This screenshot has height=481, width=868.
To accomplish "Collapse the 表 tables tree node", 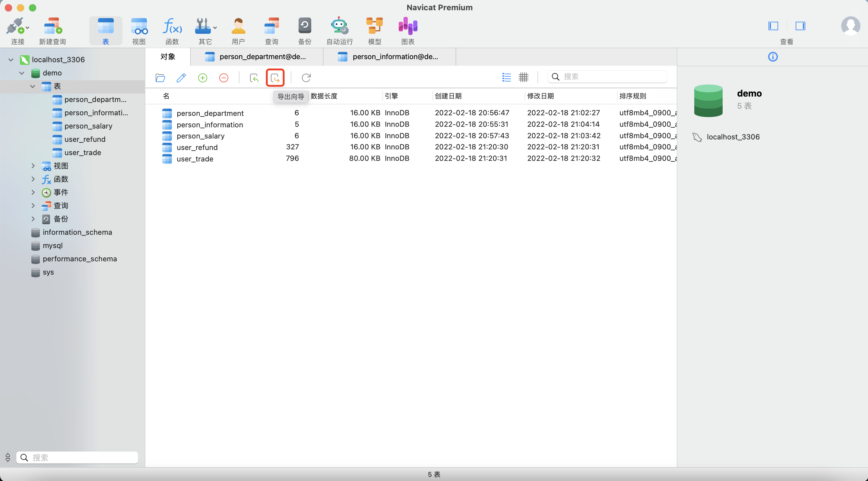I will click(x=33, y=86).
